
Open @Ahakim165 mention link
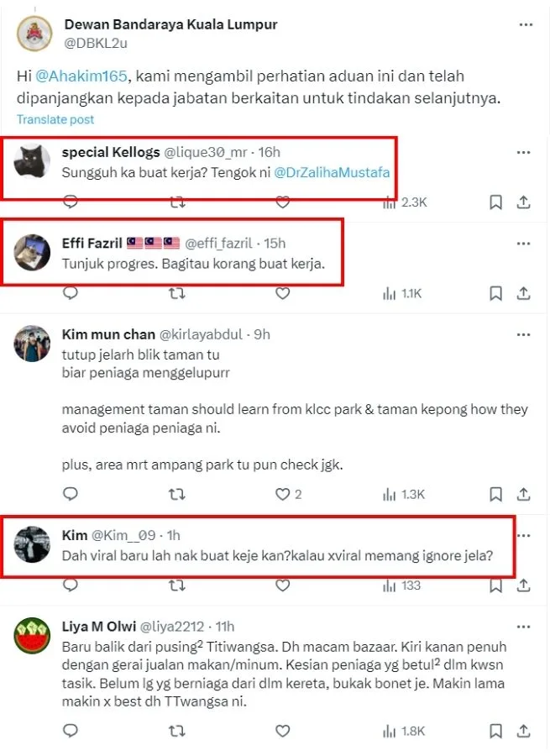[81, 76]
